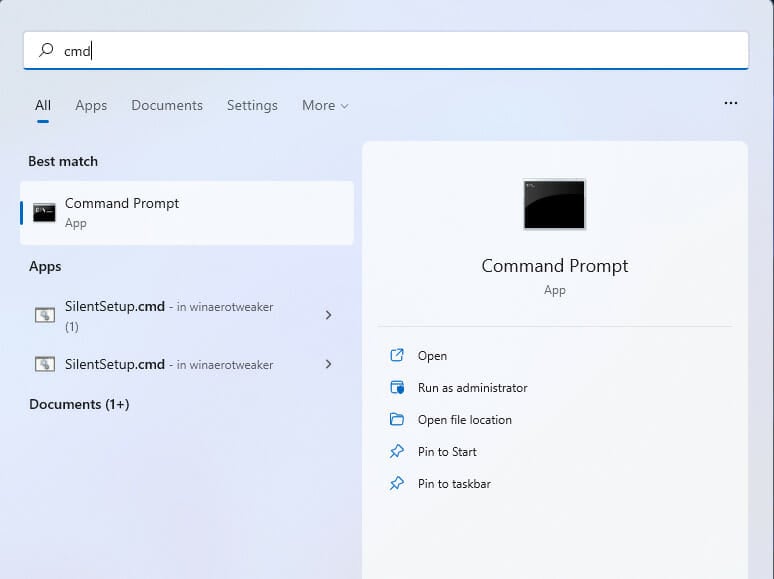Open the Command Prompt best match result
Image resolution: width=774 pixels, height=579 pixels.
pos(187,213)
